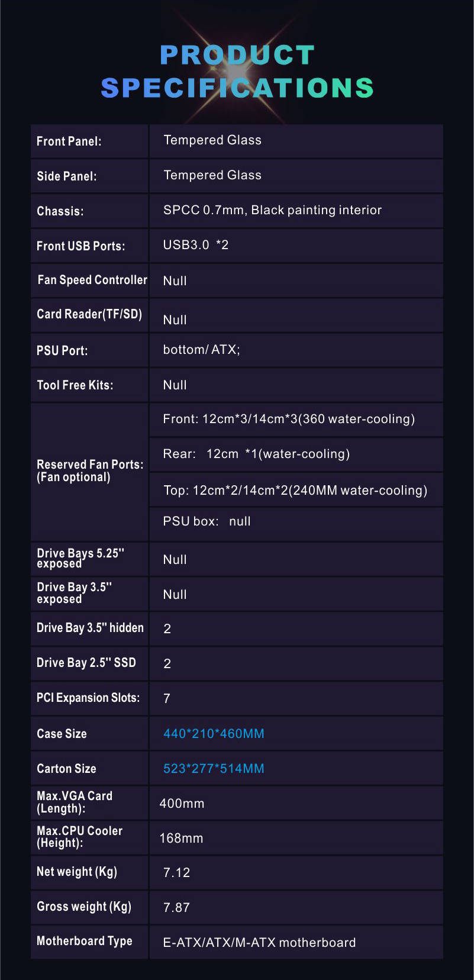Click the Rear 12cm *1 fan row
This screenshot has height=980, width=474.
pos(296,454)
